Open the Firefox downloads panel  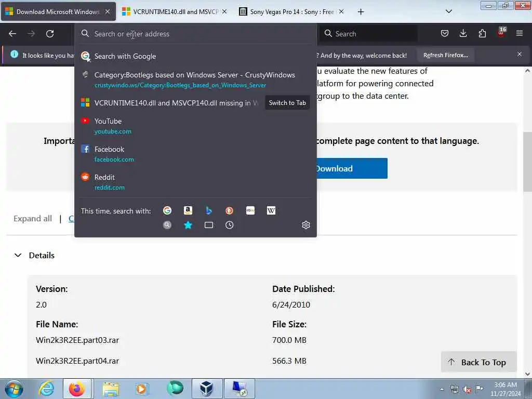(x=463, y=33)
